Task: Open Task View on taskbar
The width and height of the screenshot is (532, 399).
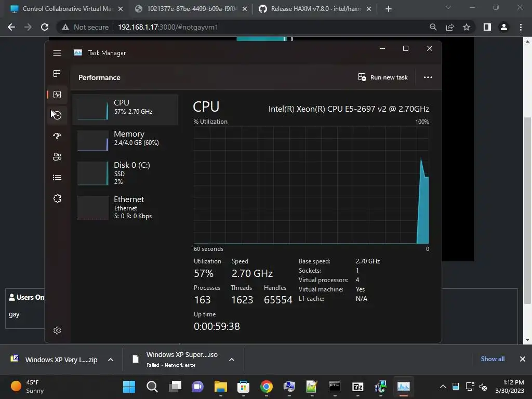Action: pyautogui.click(x=175, y=387)
